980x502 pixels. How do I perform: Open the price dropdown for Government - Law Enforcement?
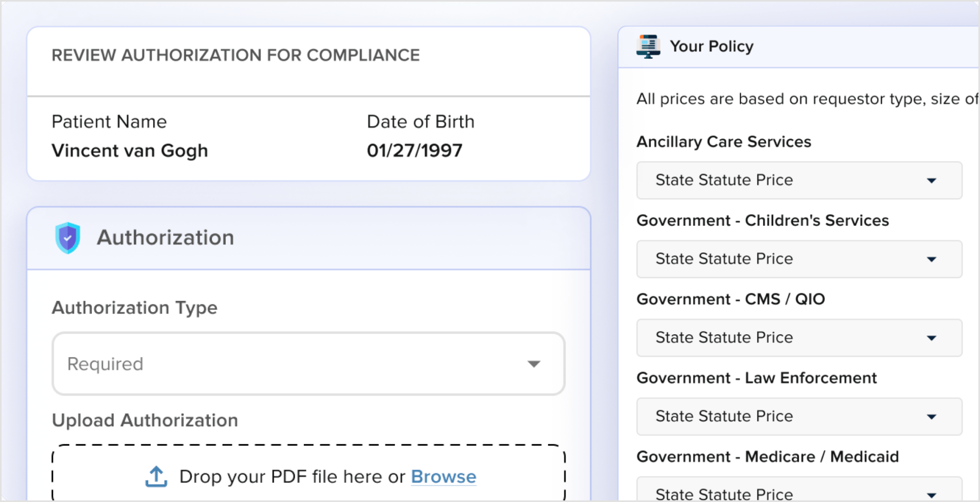(799, 416)
